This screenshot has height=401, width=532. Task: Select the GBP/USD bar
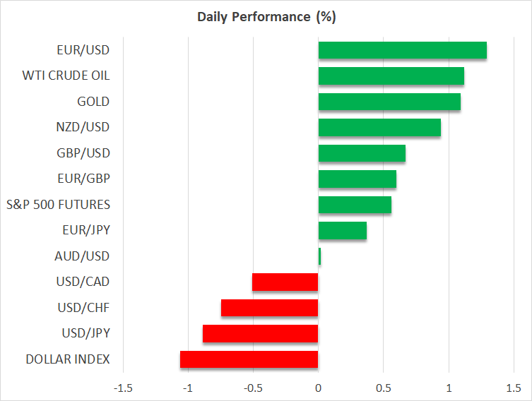(362, 153)
